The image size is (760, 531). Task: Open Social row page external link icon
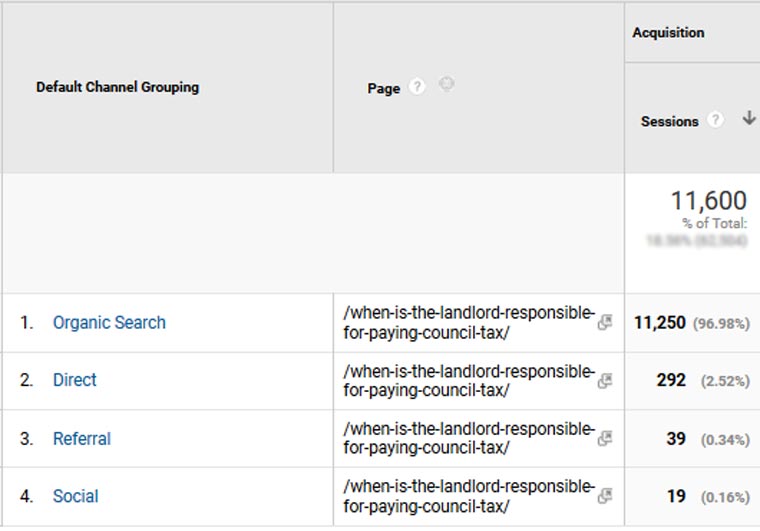click(604, 496)
